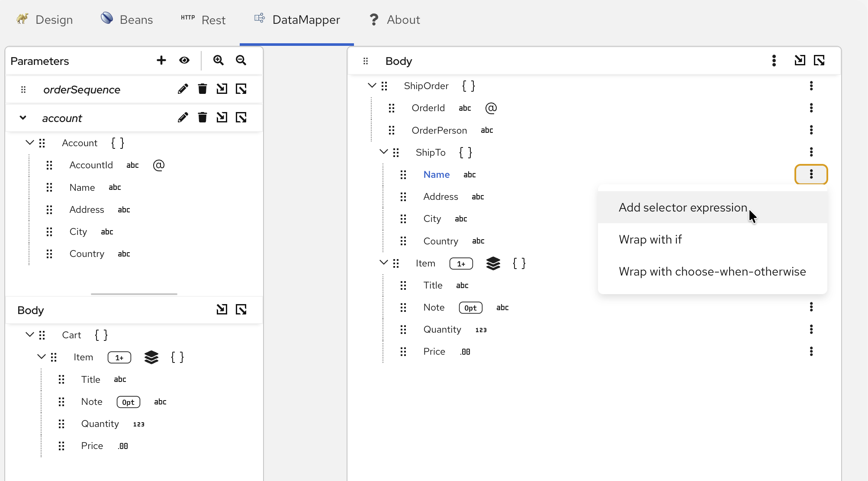Zoom out of the Parameters tree
Image resolution: width=868 pixels, height=481 pixels.
(x=241, y=61)
